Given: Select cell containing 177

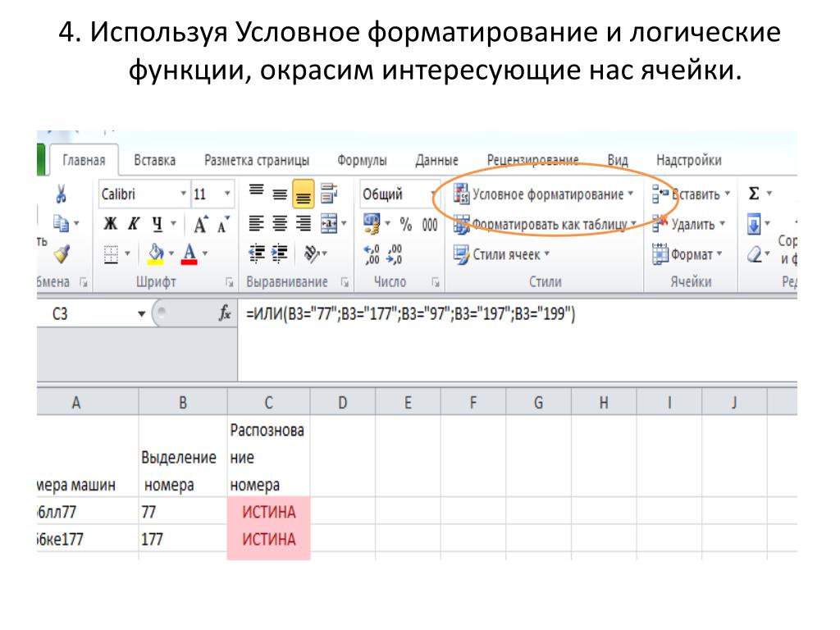Looking at the screenshot, I should (183, 538).
